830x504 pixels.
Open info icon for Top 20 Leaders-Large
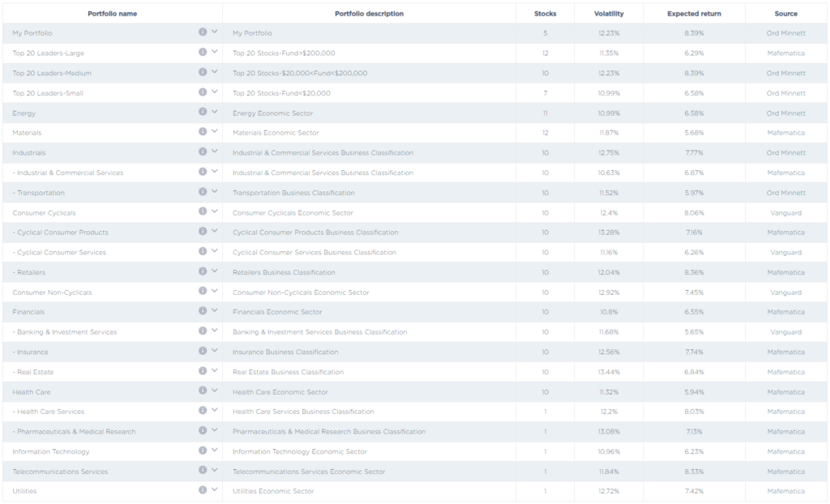tap(203, 52)
